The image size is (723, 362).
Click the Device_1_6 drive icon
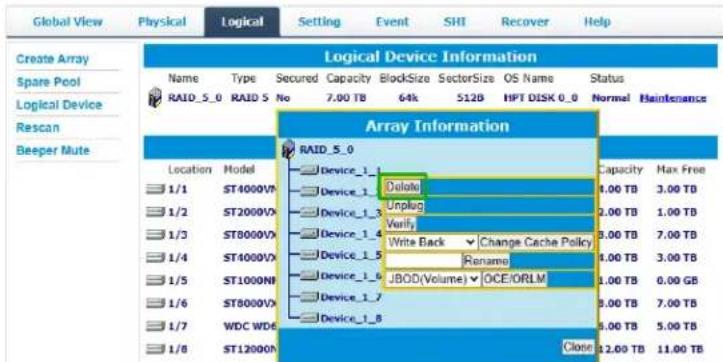point(309,276)
